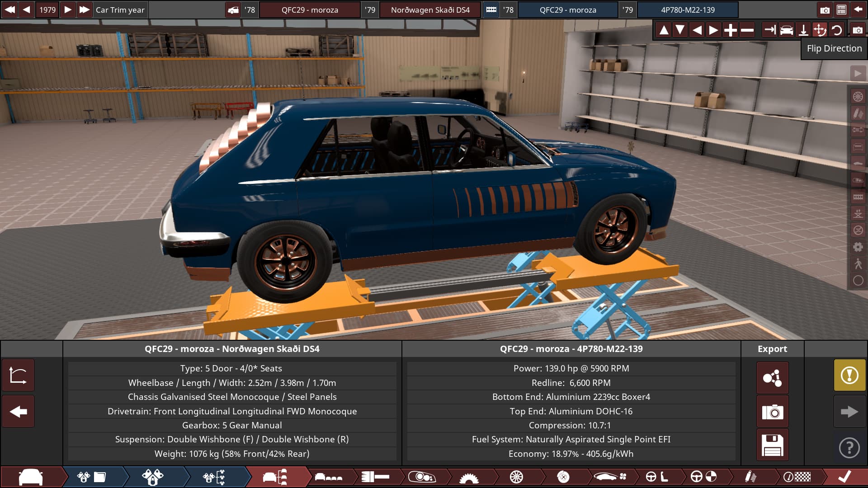Open the 4P780-M22-139 engine variant selector
Image resolution: width=868 pixels, height=488 pixels.
tap(687, 9)
